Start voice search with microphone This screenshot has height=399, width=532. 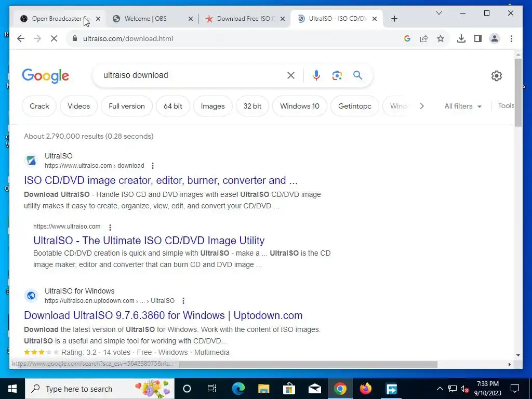tap(316, 75)
